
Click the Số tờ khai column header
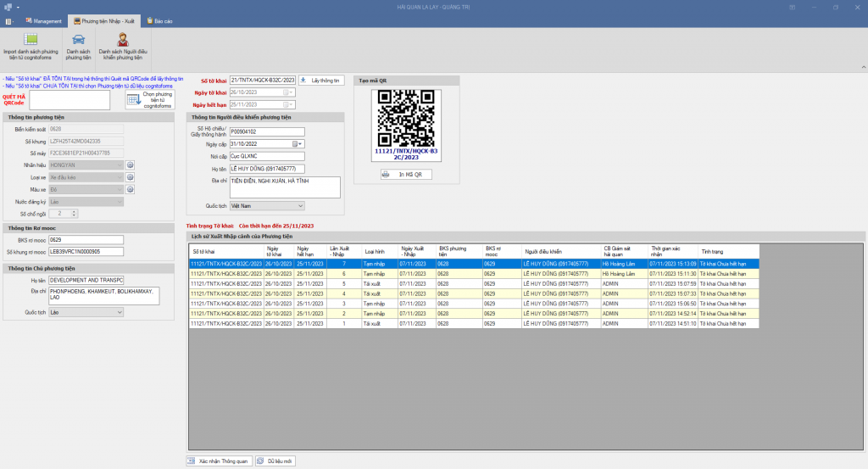226,251
